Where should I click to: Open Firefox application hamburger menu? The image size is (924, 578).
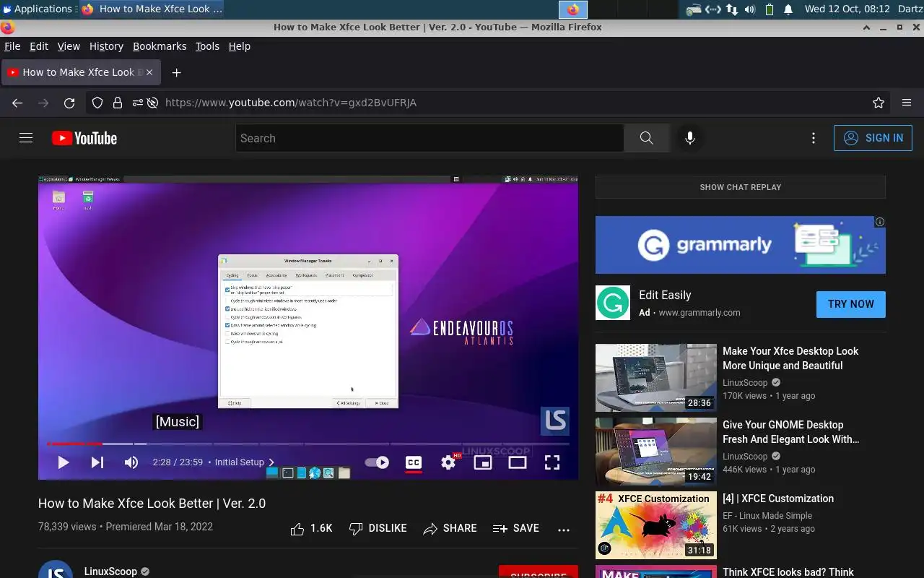click(907, 103)
